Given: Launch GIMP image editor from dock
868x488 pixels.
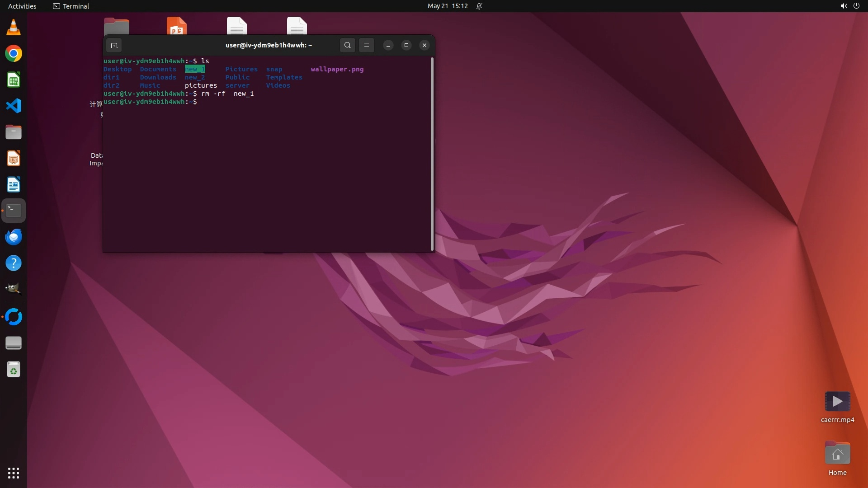Looking at the screenshot, I should tap(14, 289).
